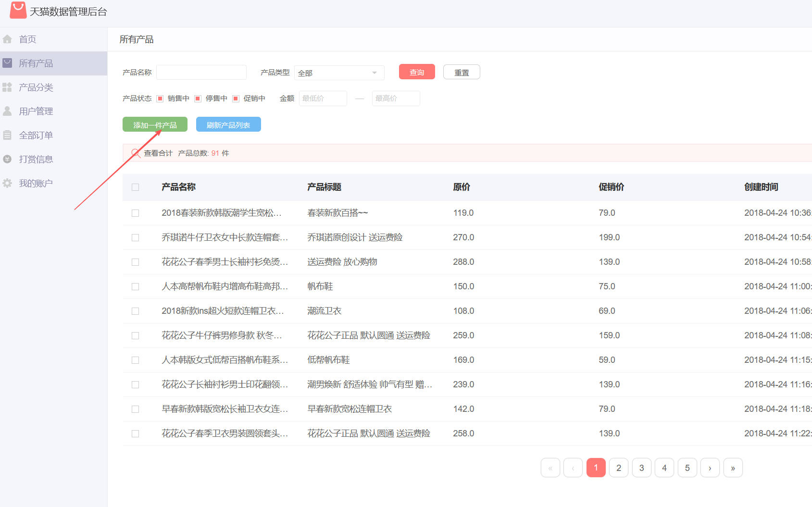Click the bag icon beside 所有产品
Image resolution: width=812 pixels, height=507 pixels.
coord(7,63)
